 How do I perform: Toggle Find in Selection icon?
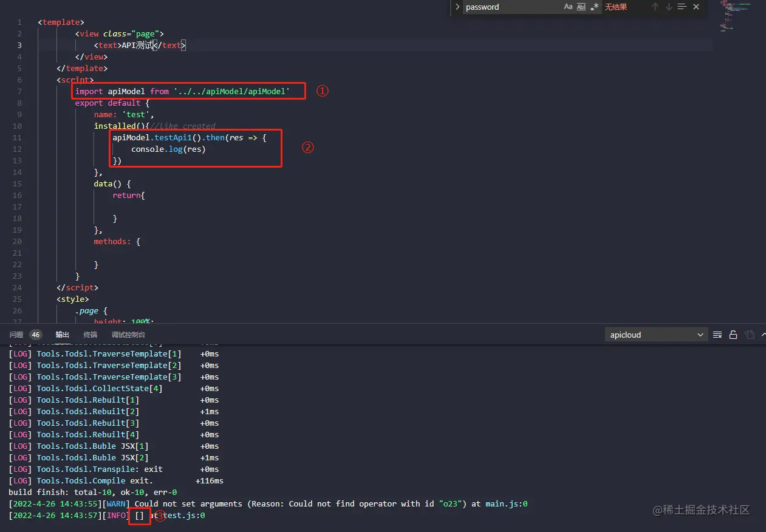point(682,7)
